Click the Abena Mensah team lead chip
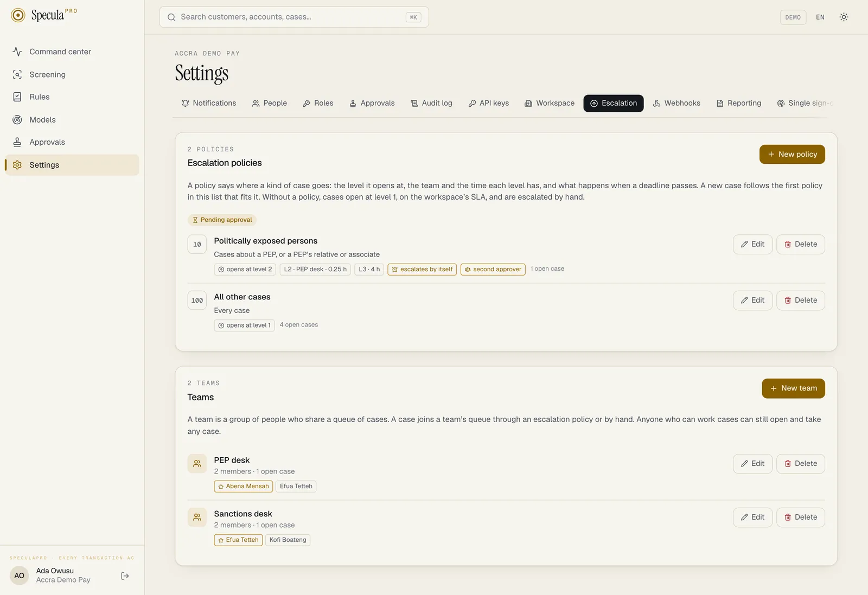The image size is (868, 595). [x=243, y=487]
